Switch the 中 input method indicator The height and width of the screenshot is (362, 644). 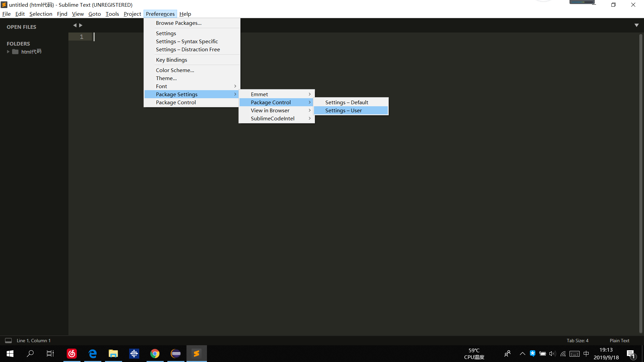(x=586, y=354)
